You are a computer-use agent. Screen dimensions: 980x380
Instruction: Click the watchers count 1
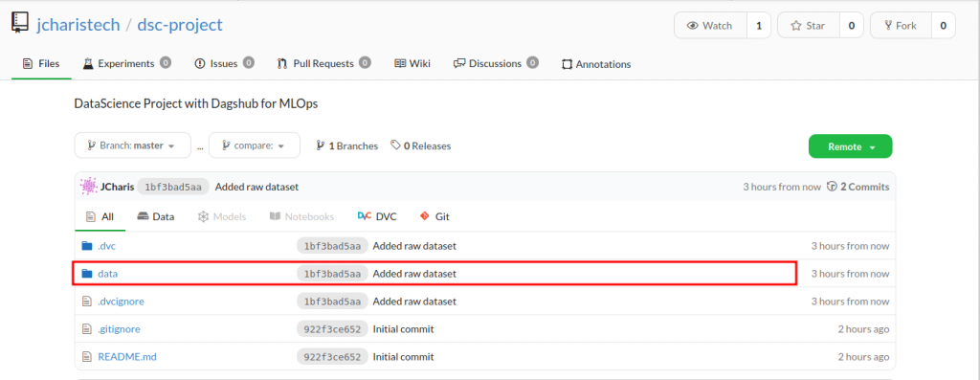click(x=759, y=26)
